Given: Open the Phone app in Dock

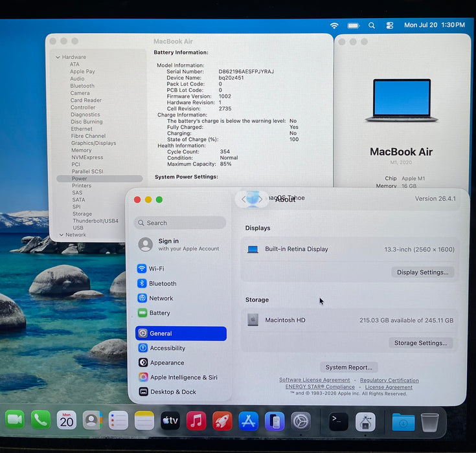Looking at the screenshot, I should (x=40, y=420).
